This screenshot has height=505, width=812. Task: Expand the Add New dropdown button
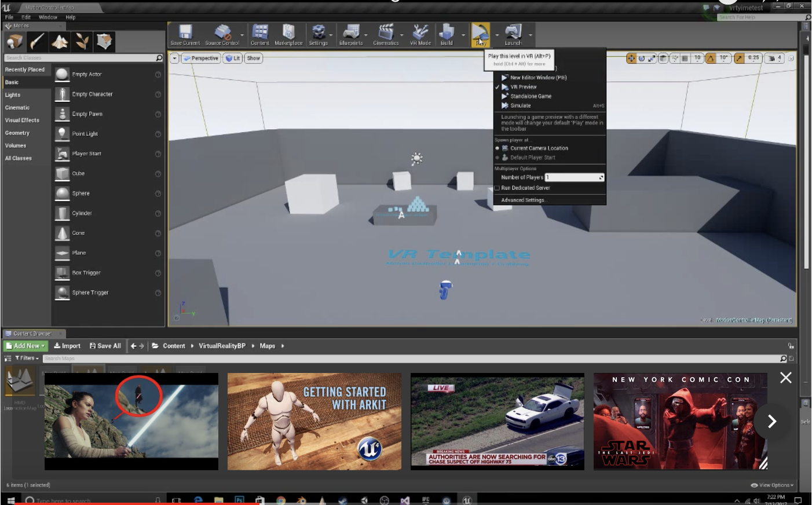[25, 346]
